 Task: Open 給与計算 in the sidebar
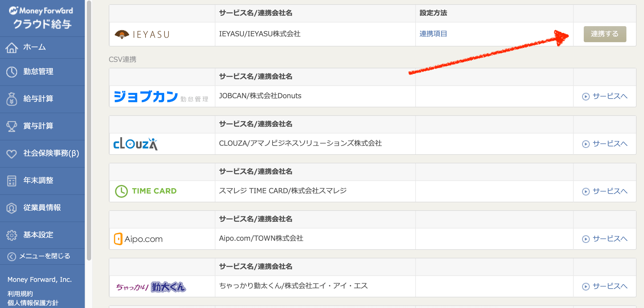(42, 99)
